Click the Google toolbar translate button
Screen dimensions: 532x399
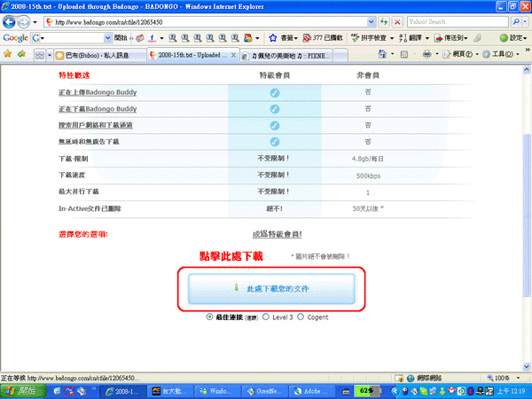click(x=411, y=37)
